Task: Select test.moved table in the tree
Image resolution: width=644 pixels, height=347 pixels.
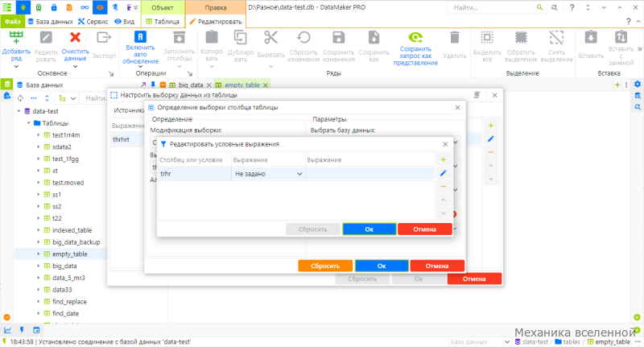Action: (x=68, y=183)
